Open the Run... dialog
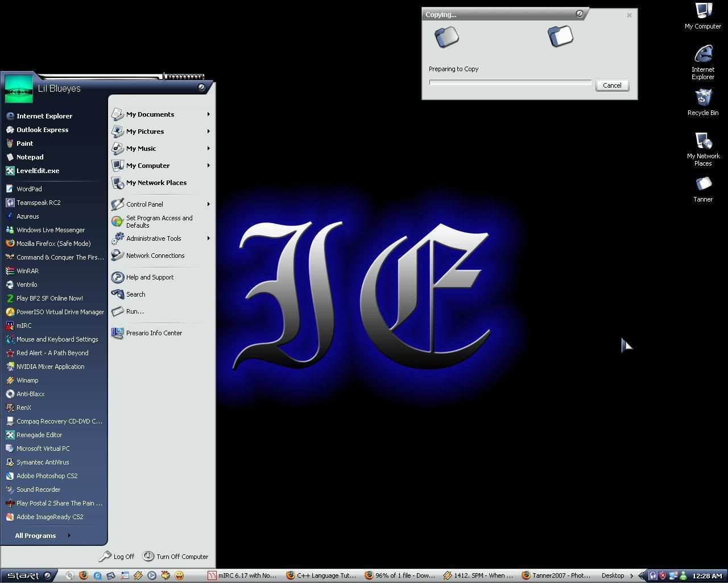 click(x=127, y=311)
